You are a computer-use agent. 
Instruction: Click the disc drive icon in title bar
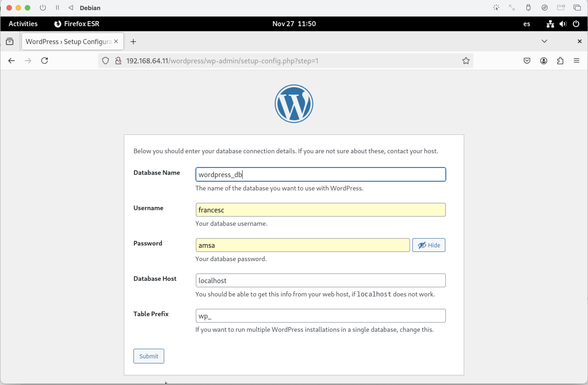pyautogui.click(x=544, y=8)
